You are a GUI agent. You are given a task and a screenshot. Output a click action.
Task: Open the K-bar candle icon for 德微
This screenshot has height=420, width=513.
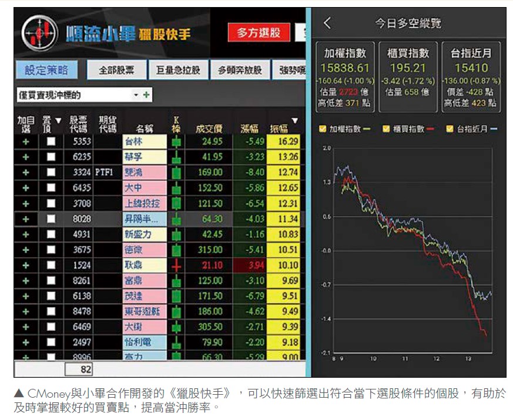tap(176, 250)
